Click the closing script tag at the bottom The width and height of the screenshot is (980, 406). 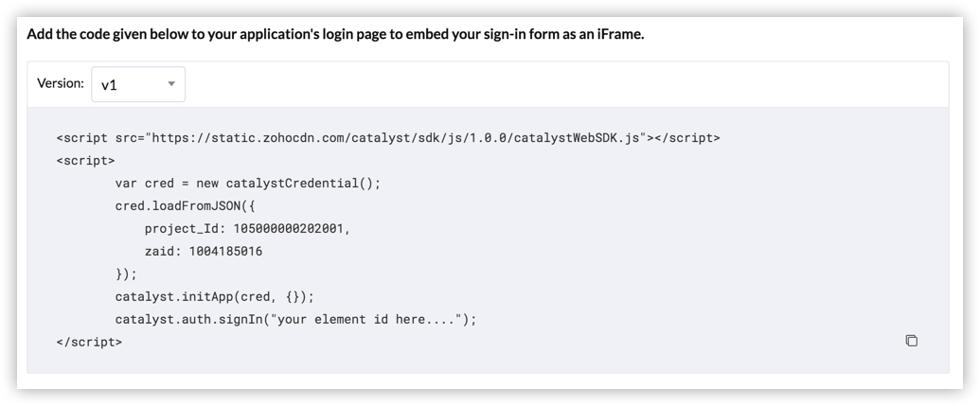tap(89, 342)
